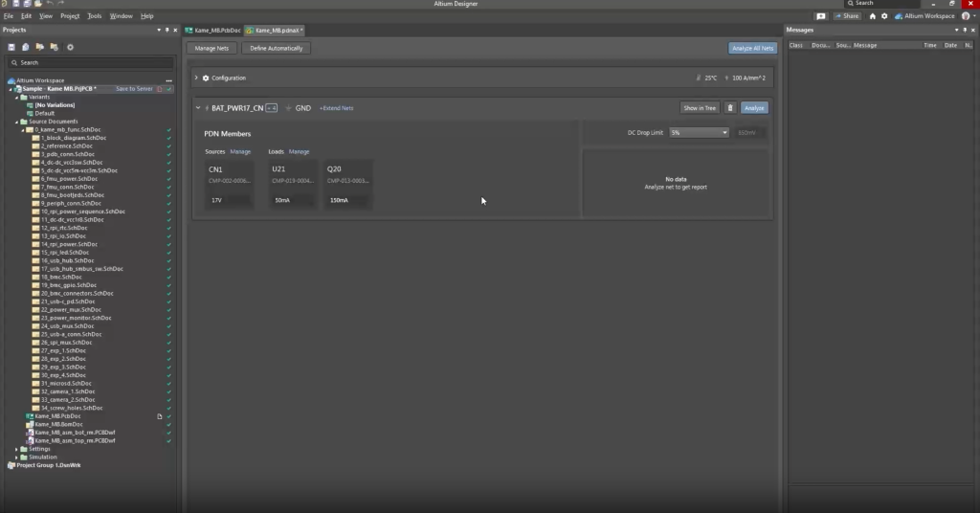Click the Workspace ellipsis options icon
The height and width of the screenshot is (513, 980).
168,80
